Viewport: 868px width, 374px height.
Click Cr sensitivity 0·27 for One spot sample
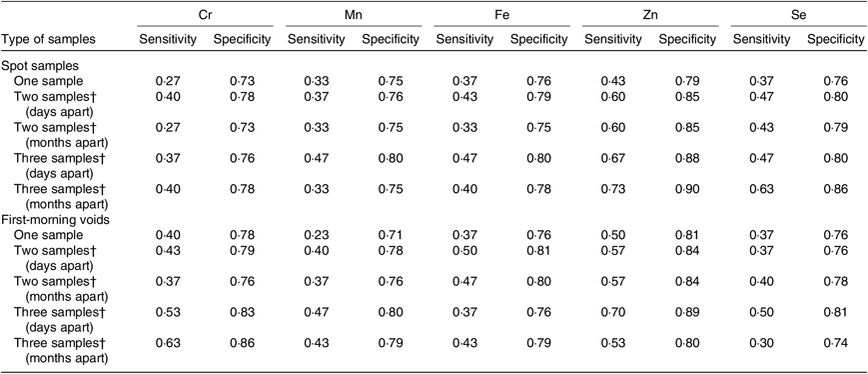tap(167, 81)
